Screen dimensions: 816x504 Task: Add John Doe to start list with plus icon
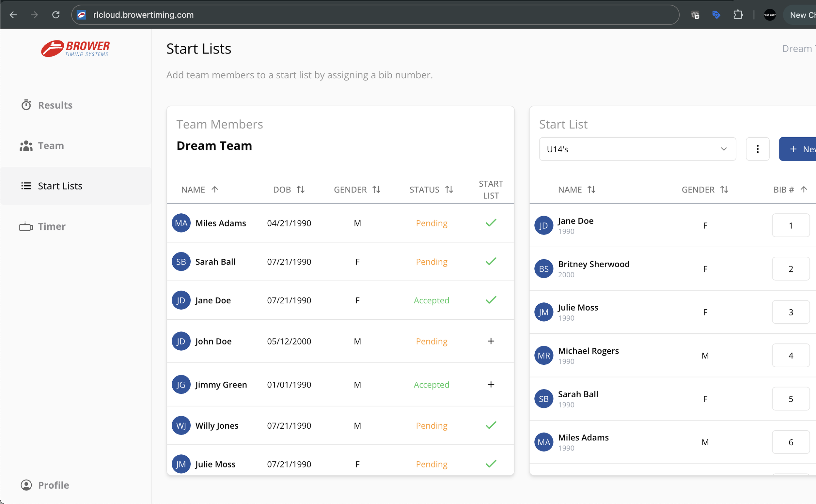[491, 341]
